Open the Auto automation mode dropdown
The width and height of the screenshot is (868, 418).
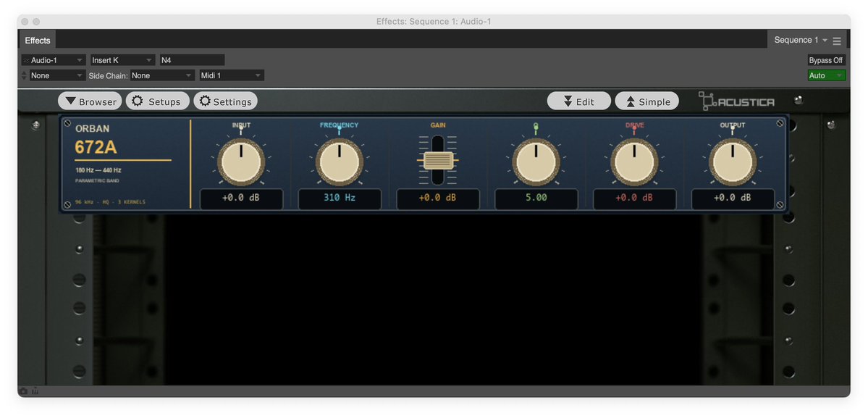click(x=826, y=75)
